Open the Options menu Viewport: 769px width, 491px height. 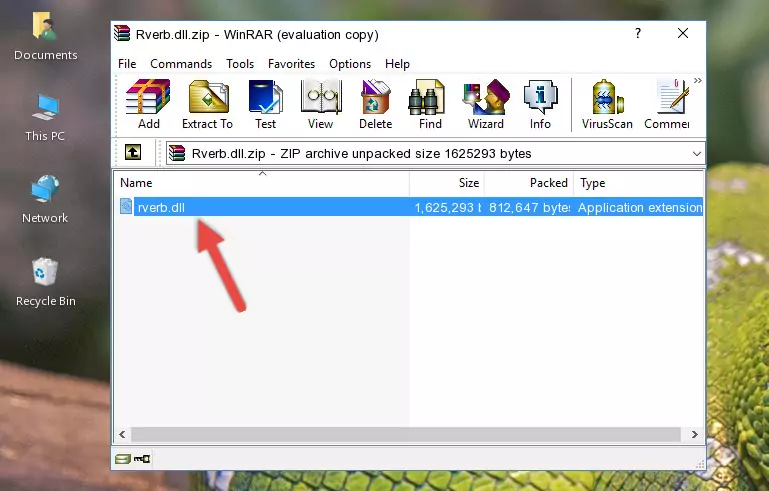[350, 64]
